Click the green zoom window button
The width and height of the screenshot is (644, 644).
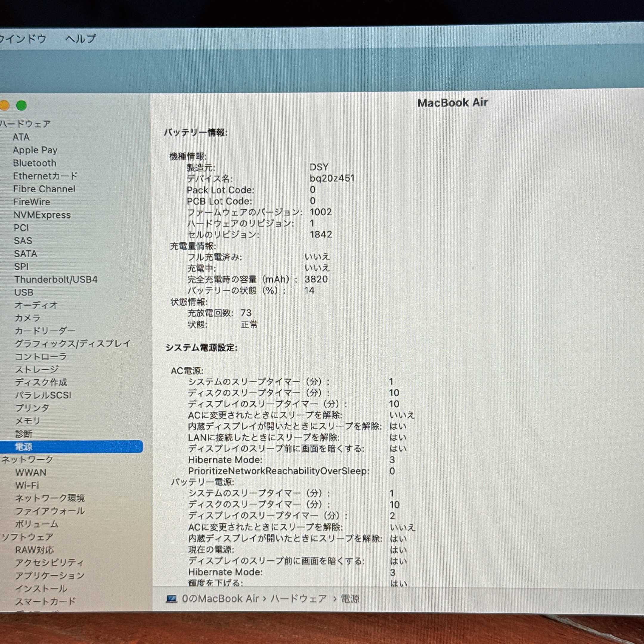point(21,106)
